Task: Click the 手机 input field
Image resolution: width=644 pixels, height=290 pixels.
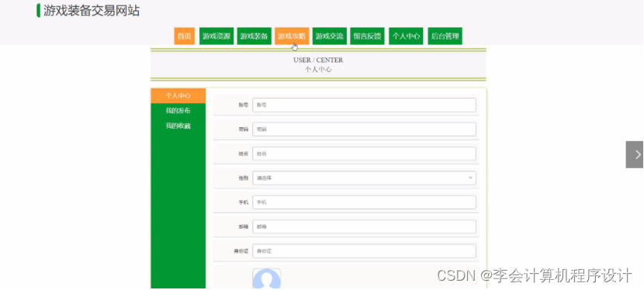Action: (x=365, y=202)
